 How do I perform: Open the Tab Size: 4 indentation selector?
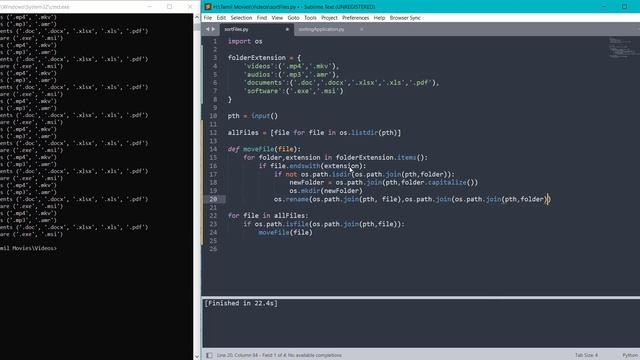pos(586,355)
